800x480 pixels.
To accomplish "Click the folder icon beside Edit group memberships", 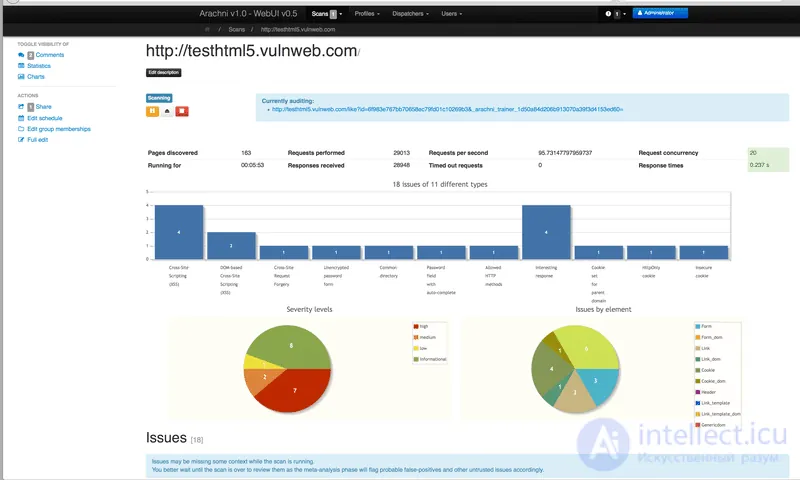I will [21, 129].
